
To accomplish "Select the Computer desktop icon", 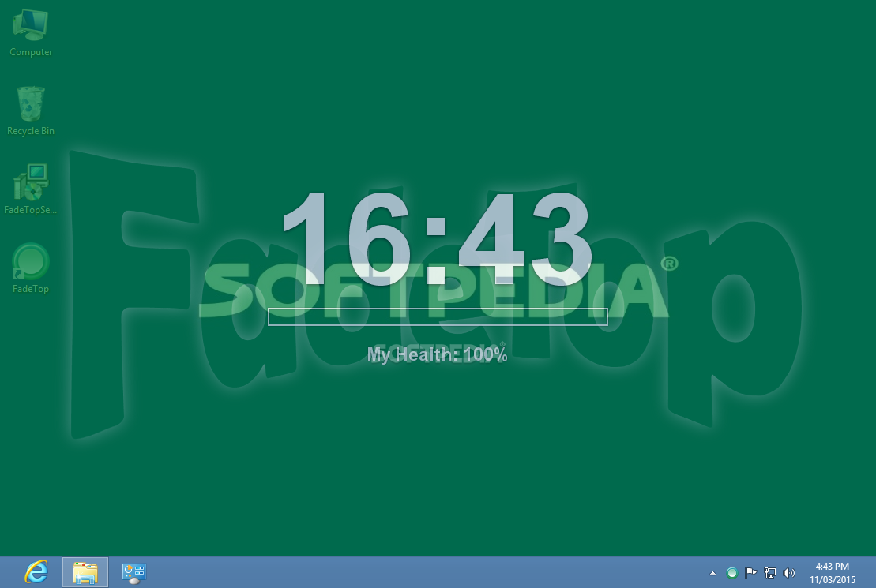I will click(x=31, y=33).
